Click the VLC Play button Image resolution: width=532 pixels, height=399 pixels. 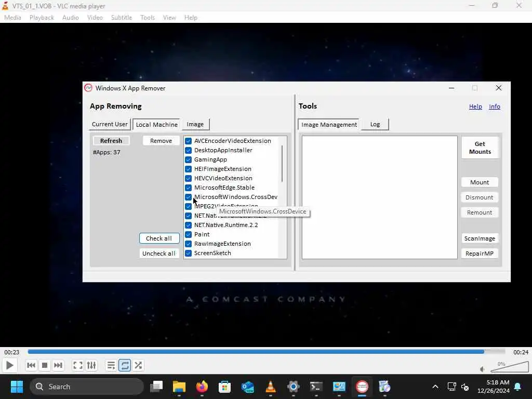[x=9, y=365]
